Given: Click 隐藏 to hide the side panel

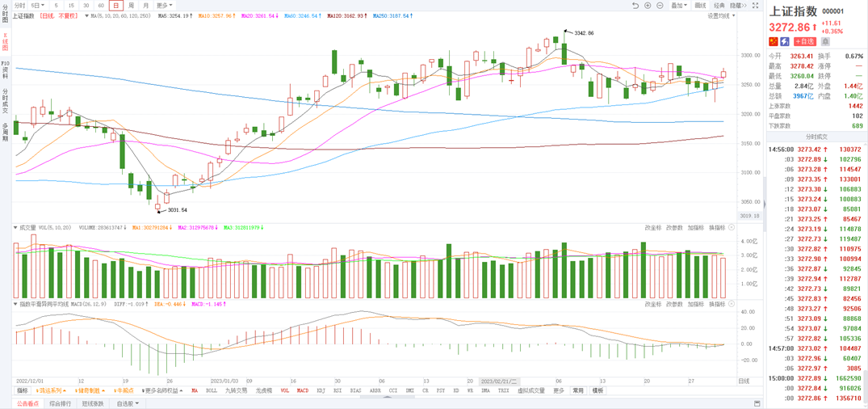Looking at the screenshot, I should click(x=736, y=6).
